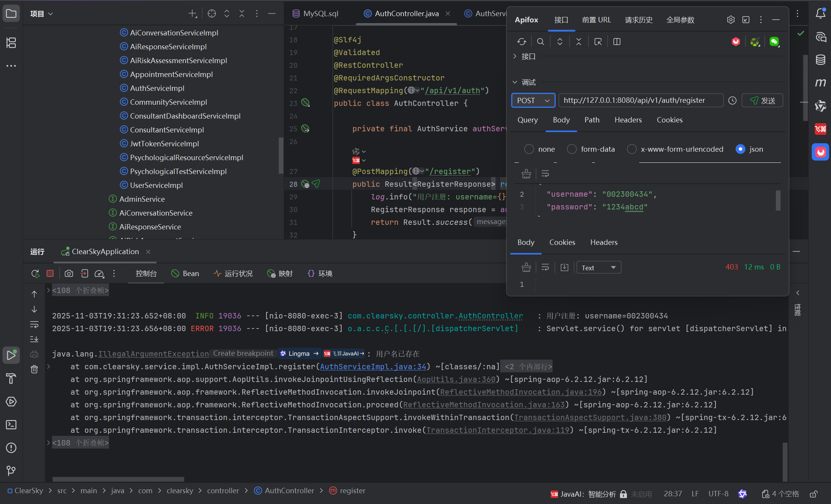Click the Apifox refresh icon
831x504 pixels.
(x=522, y=42)
